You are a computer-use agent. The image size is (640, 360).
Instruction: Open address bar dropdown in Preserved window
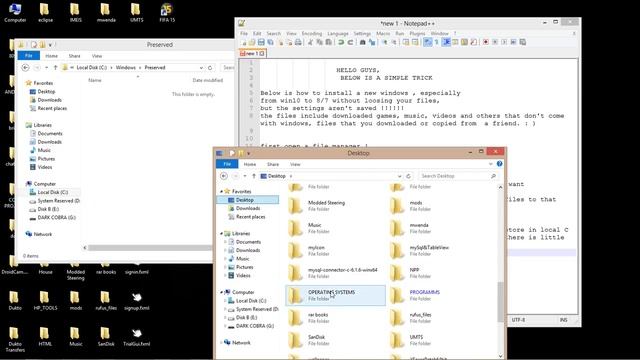201,68
